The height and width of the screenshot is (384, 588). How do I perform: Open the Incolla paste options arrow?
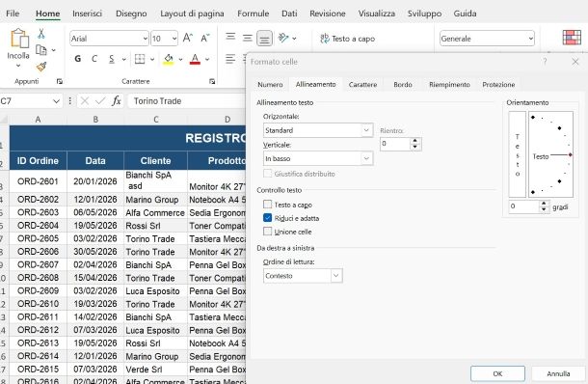18,66
